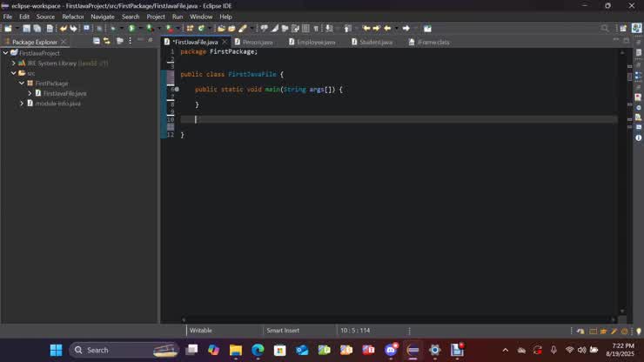
Task: Close the Package Explorer view
Action: (64, 42)
